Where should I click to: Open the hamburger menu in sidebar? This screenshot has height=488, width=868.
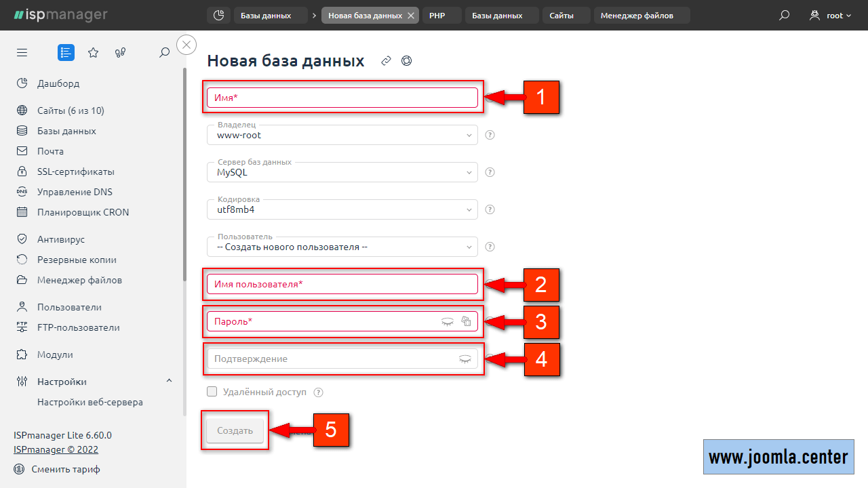pos(22,52)
